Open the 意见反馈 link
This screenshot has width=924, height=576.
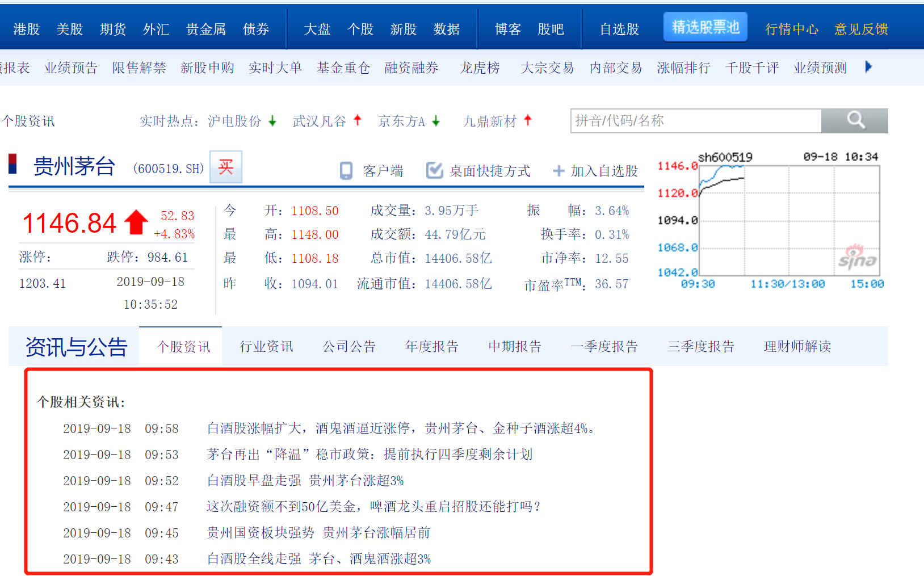pyautogui.click(x=861, y=29)
